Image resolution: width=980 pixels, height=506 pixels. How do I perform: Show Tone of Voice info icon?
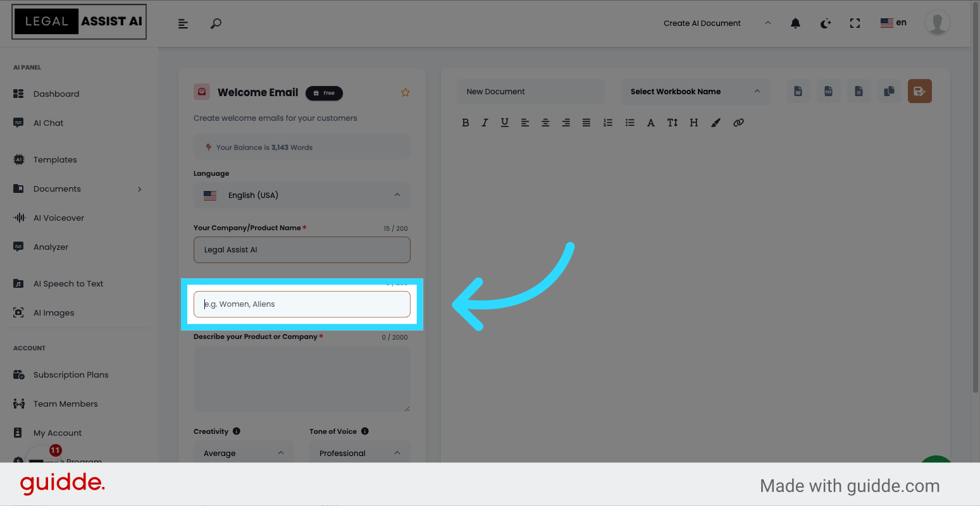[x=365, y=431]
